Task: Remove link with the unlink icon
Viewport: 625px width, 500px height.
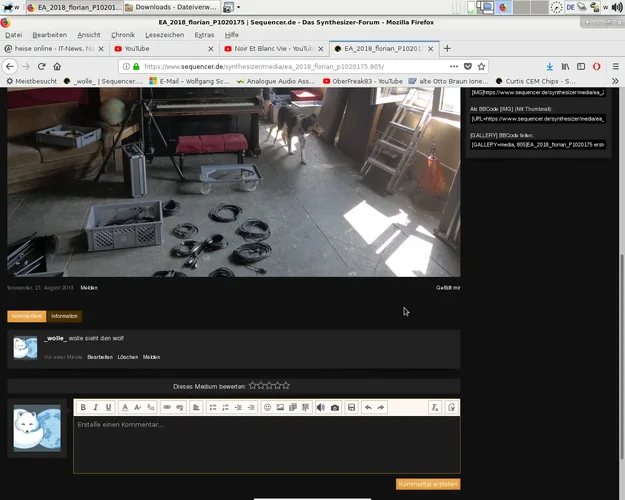Action: (180, 407)
